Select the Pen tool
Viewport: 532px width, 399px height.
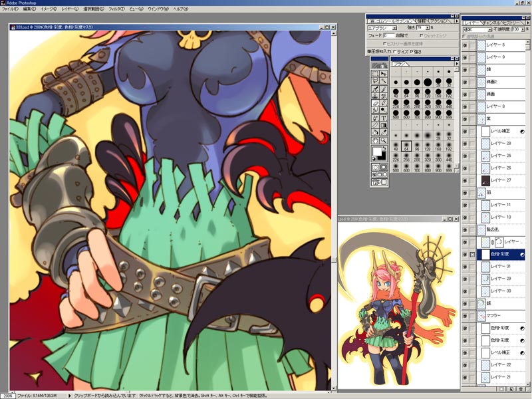[x=375, y=118]
